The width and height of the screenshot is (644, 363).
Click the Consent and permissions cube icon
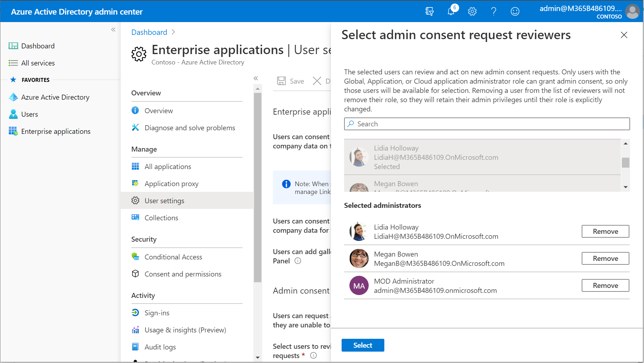[x=135, y=274]
